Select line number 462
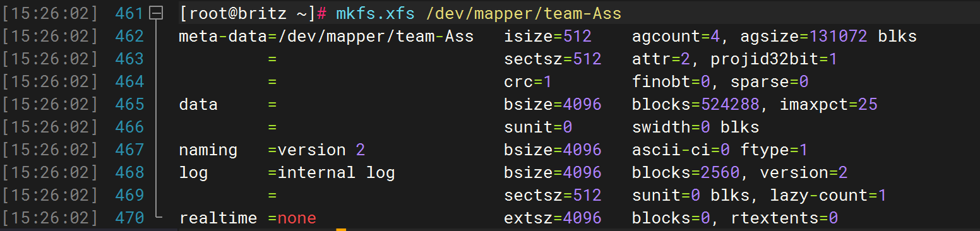Image resolution: width=980 pixels, height=231 pixels. point(129,36)
